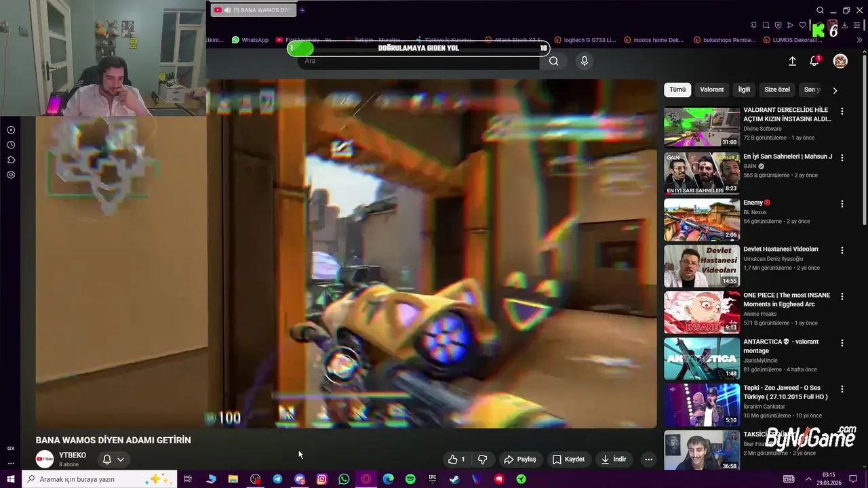Mute the tab via the speaker icon
868x488 pixels.
tap(227, 10)
